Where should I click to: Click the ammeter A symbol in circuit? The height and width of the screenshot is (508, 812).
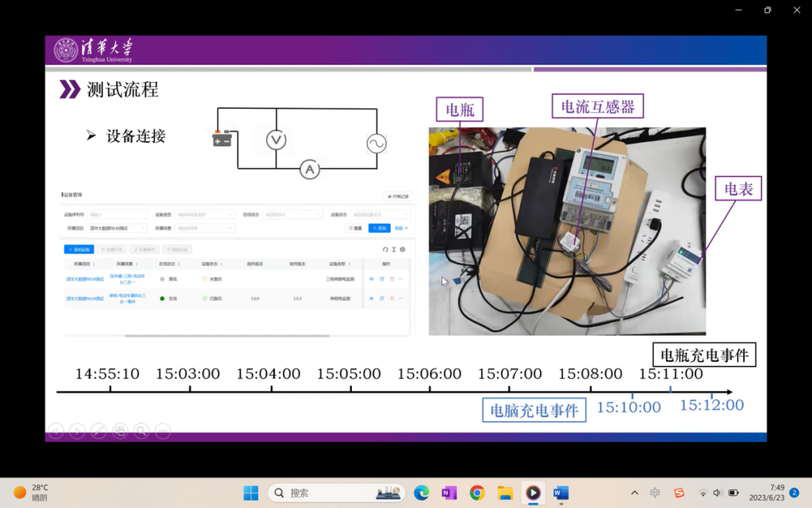(x=310, y=169)
